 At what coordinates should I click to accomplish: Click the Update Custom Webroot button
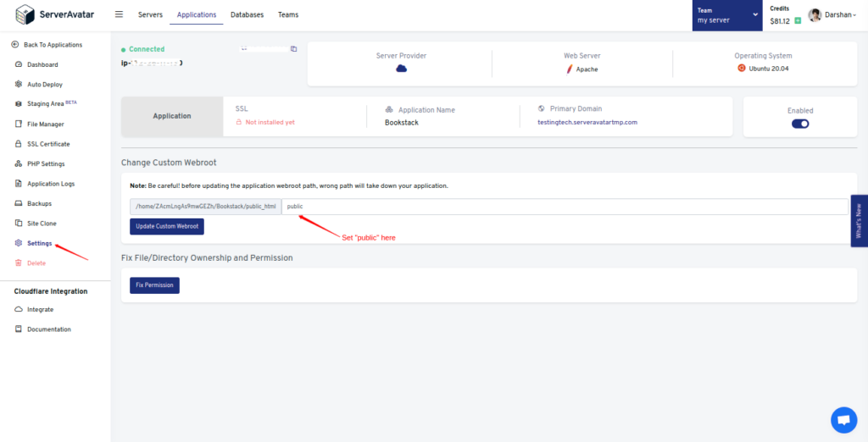167,226
